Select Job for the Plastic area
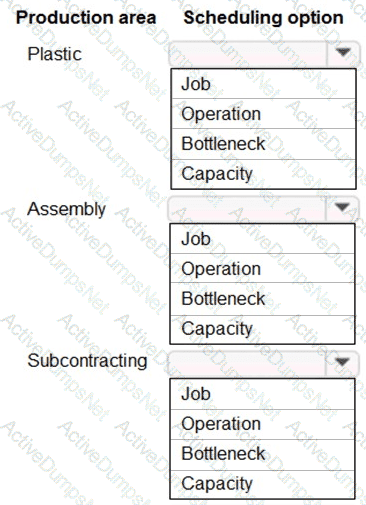This screenshot has width=366, height=505. pos(263,84)
